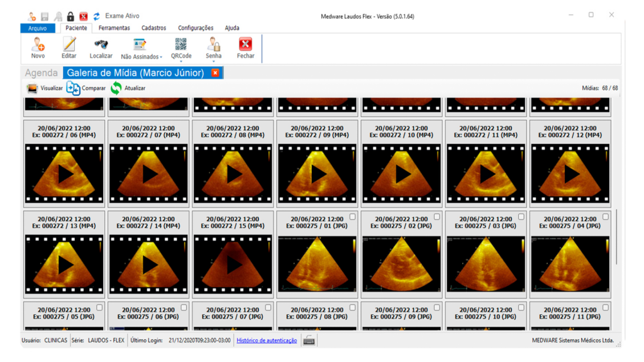
Task: Tick checkbox of Ex: 000275 / 02 (JPG)
Action: [437, 217]
